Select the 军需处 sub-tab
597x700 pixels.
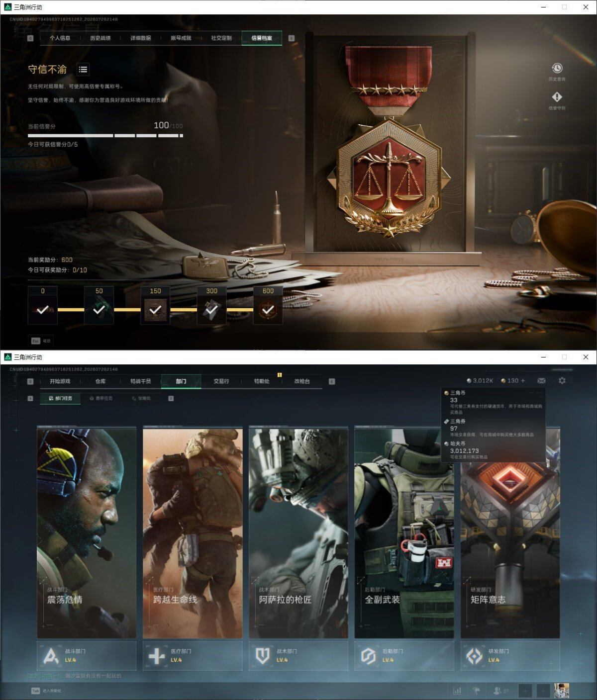[141, 398]
